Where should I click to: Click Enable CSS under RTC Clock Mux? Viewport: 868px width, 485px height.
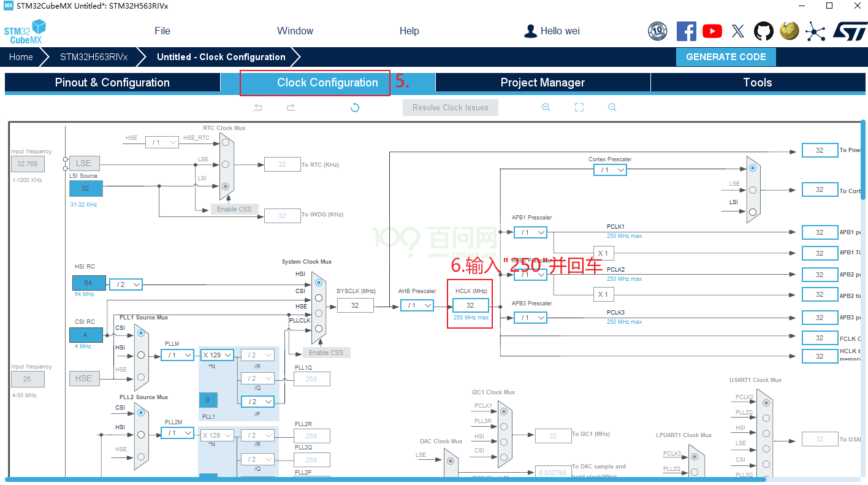(234, 209)
